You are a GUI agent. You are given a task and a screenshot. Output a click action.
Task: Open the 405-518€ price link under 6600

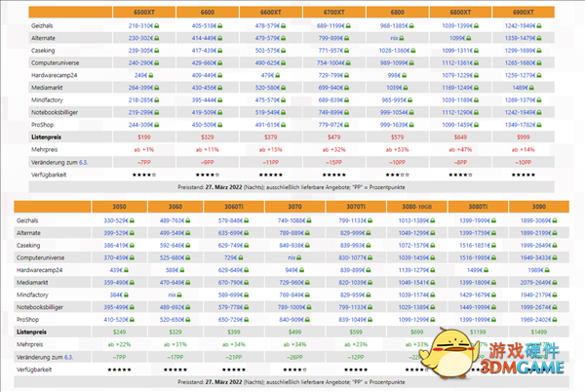click(x=205, y=25)
